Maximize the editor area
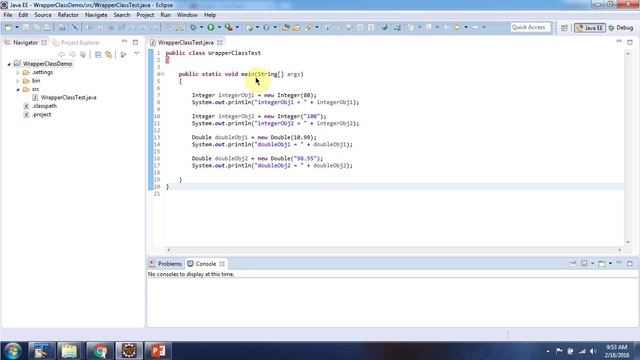This screenshot has width=640, height=360. click(x=630, y=42)
